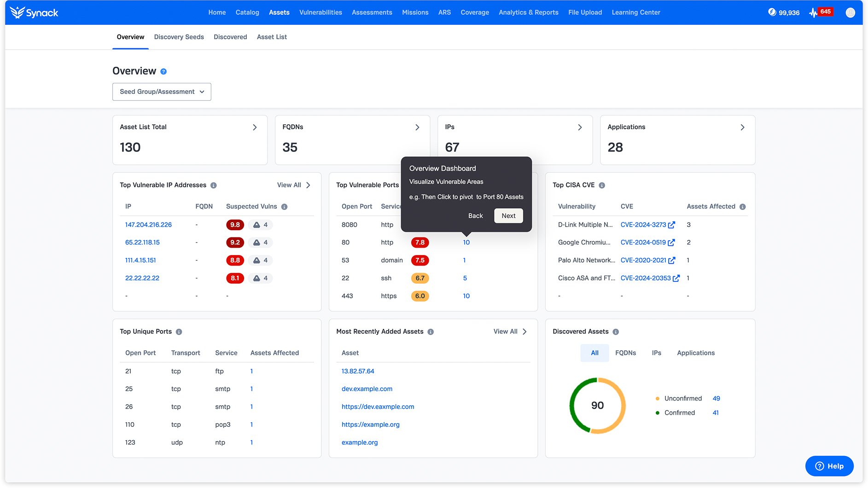Open external link icon for CVE-2024-3273
The image size is (868, 488).
coord(672,225)
